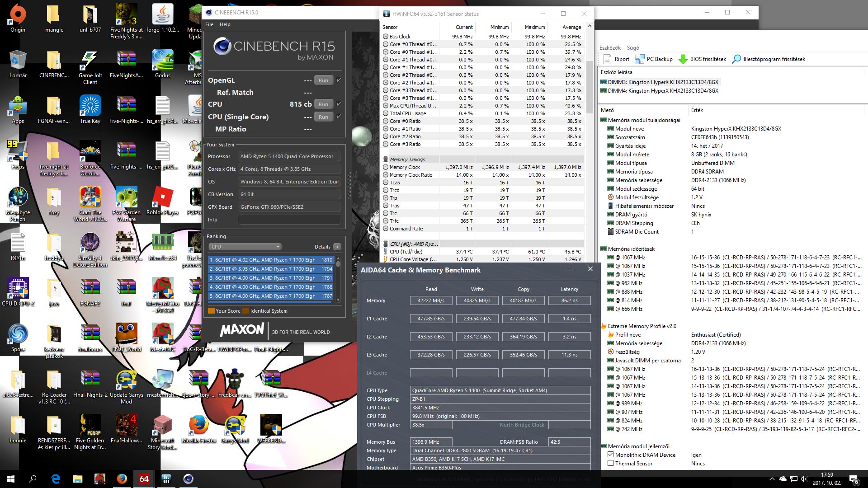The image size is (868, 488).
Task: Select DIMM4 Kingston HyperX device
Action: (x=660, y=91)
